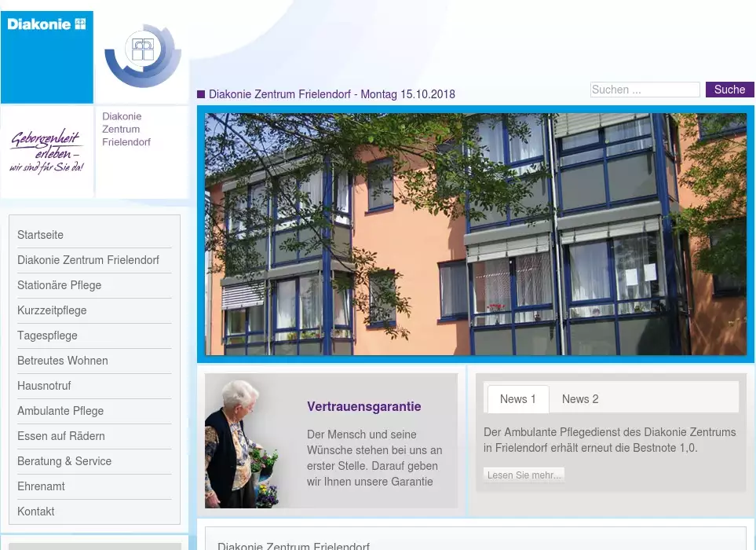This screenshot has height=550, width=756.
Task: Open the Kontakt page
Action: [36, 511]
